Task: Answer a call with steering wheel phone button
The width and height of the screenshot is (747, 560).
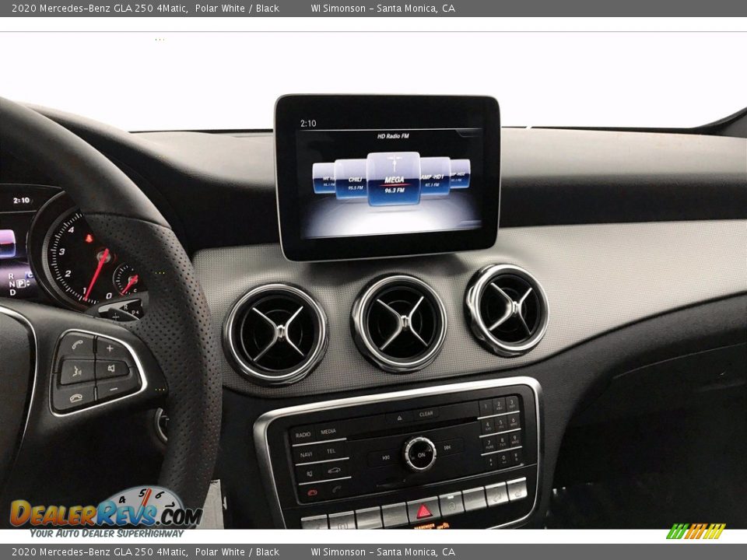Action: pos(78,344)
